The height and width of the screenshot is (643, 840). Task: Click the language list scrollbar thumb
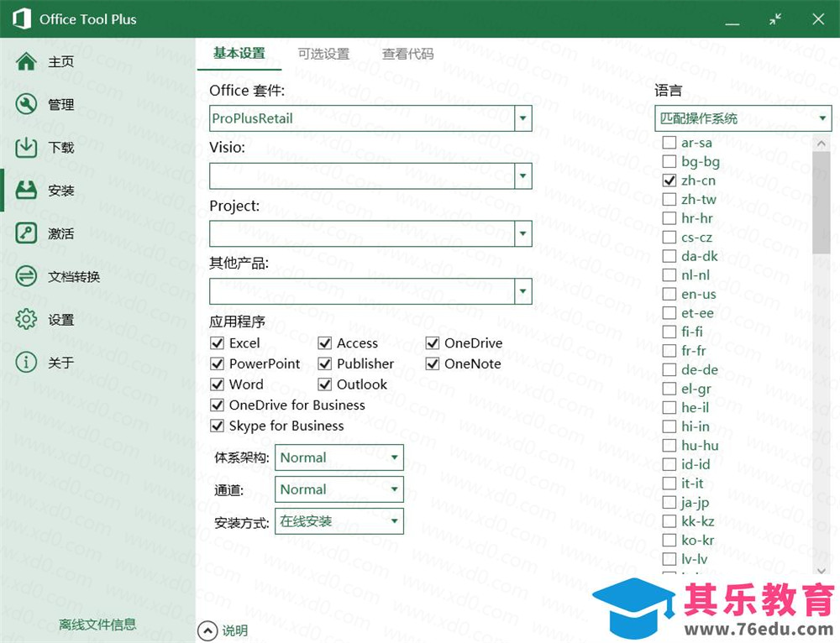[x=822, y=202]
